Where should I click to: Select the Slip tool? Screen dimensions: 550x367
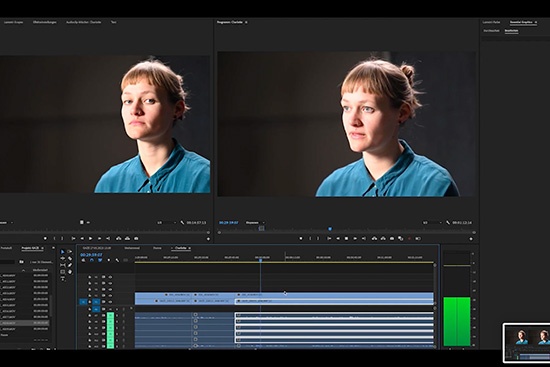[x=63, y=265]
